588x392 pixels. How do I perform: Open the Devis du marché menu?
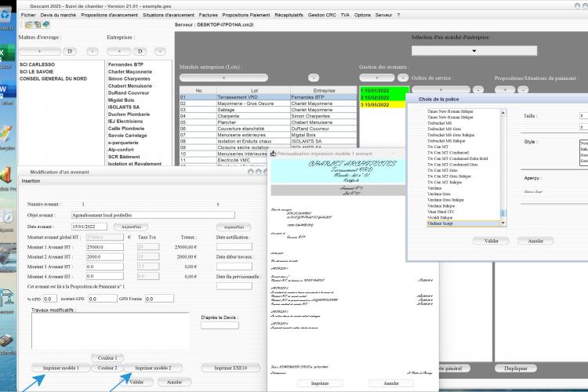click(58, 15)
